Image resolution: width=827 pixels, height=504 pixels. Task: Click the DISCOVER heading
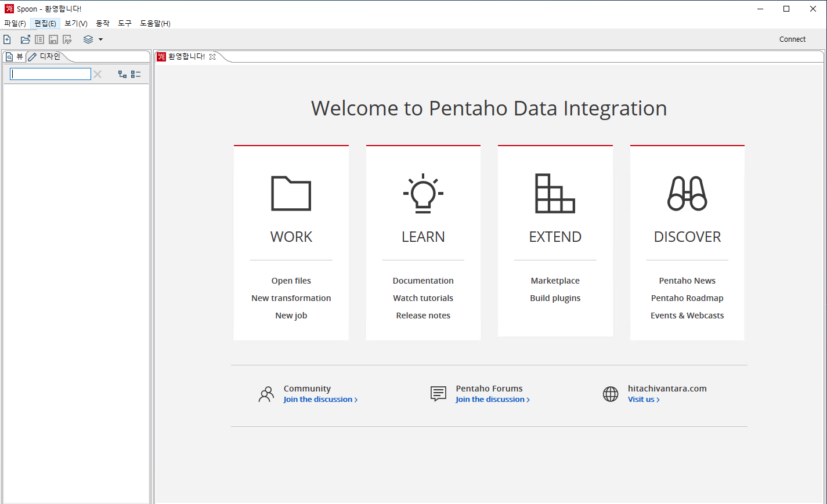point(687,237)
